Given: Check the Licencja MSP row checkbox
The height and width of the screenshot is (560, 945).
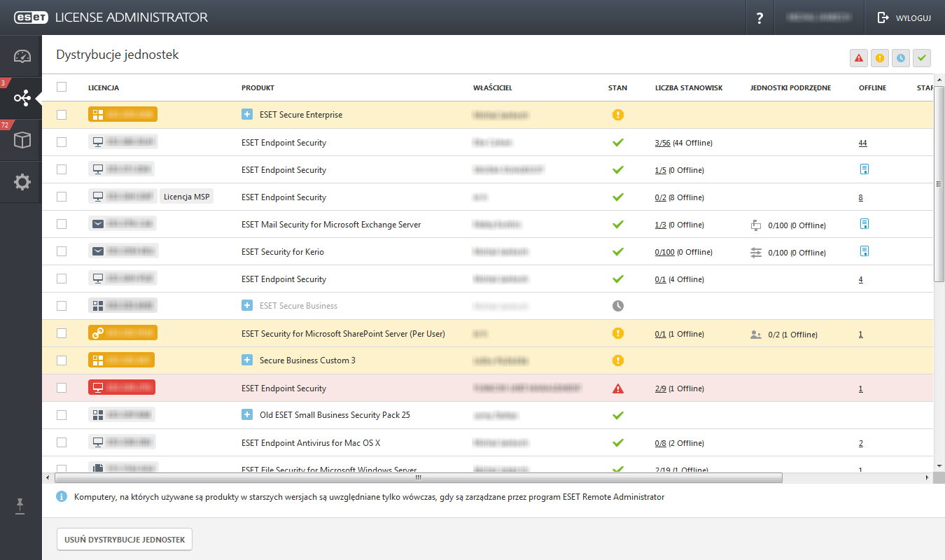Looking at the screenshot, I should (62, 197).
